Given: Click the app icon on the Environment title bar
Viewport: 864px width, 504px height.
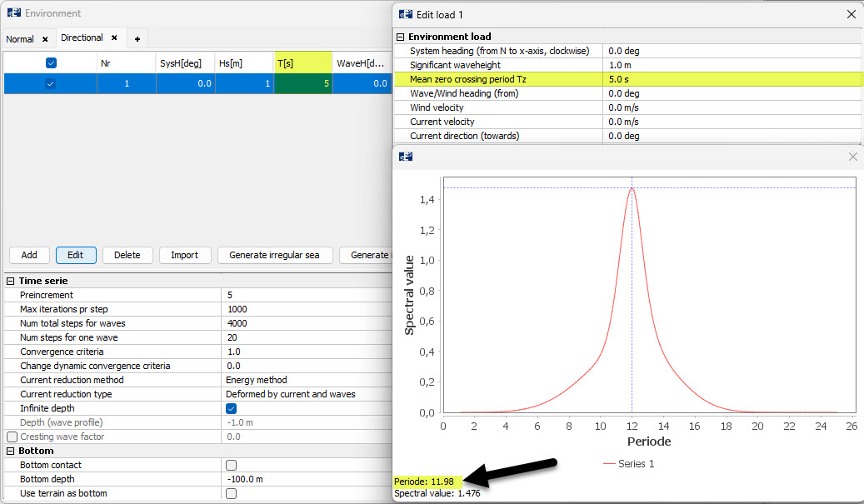Looking at the screenshot, I should tap(13, 12).
